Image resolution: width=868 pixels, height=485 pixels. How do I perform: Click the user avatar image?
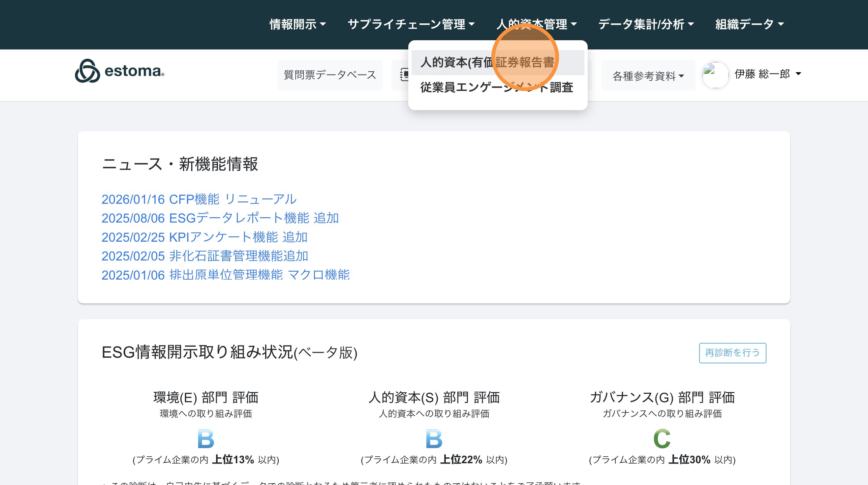715,75
